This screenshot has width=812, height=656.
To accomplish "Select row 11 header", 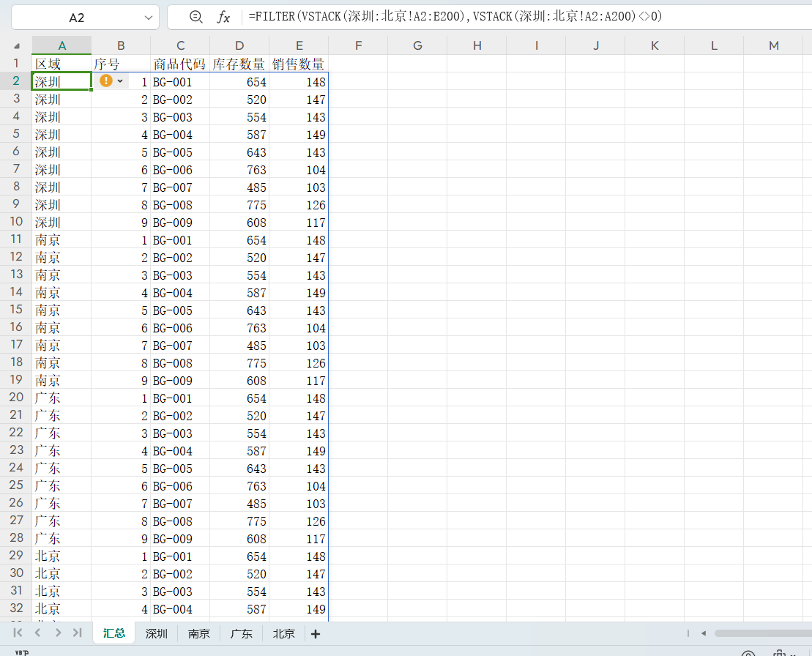I will (x=16, y=239).
